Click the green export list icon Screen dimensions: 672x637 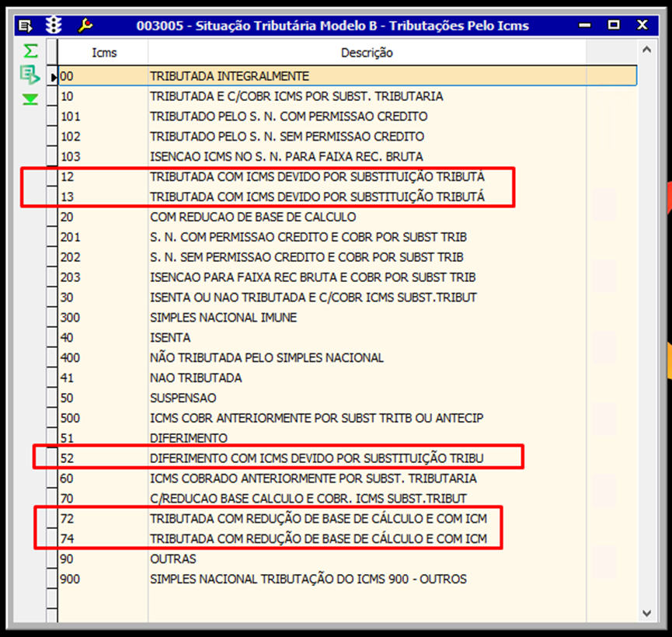tap(30, 75)
